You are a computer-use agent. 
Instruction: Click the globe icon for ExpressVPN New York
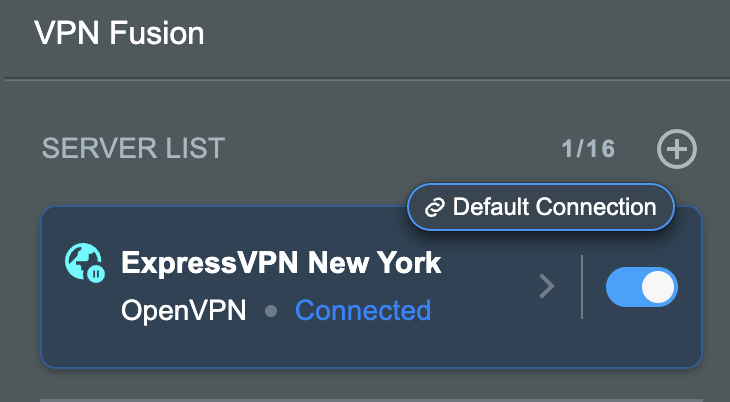point(84,262)
